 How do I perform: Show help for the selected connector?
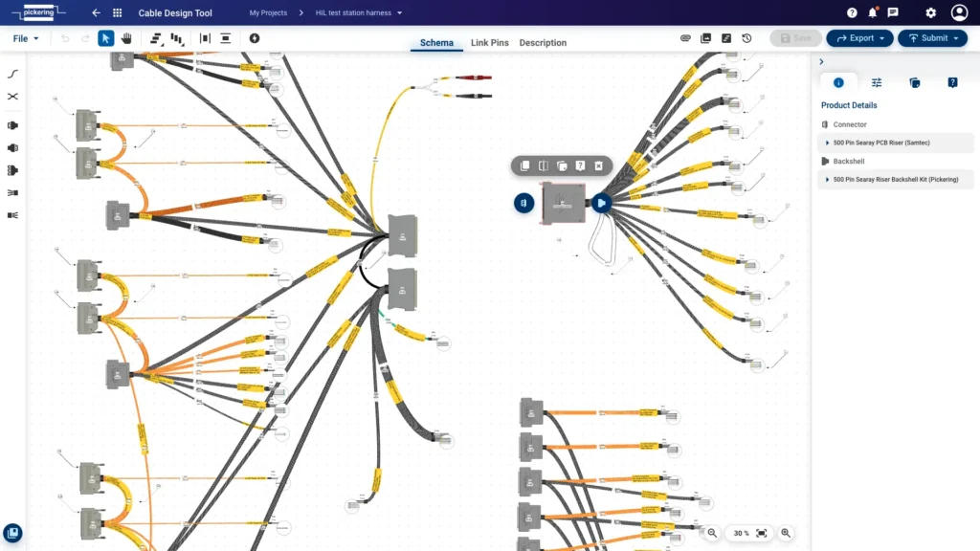point(580,165)
